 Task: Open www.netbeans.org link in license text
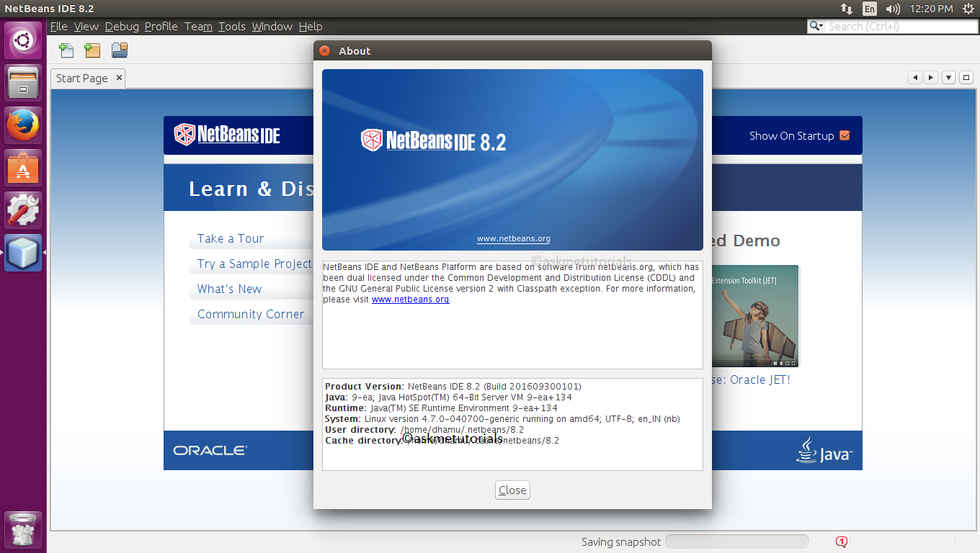tap(410, 300)
